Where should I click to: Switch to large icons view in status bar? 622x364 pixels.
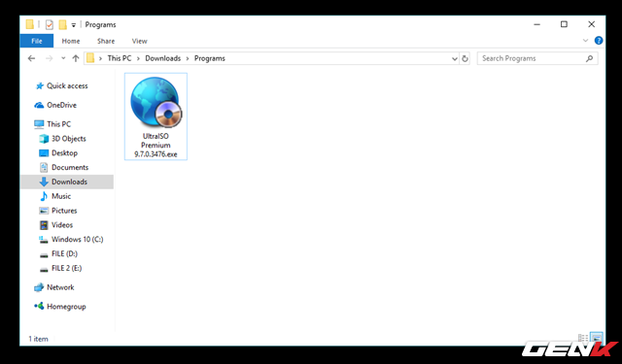(x=596, y=338)
